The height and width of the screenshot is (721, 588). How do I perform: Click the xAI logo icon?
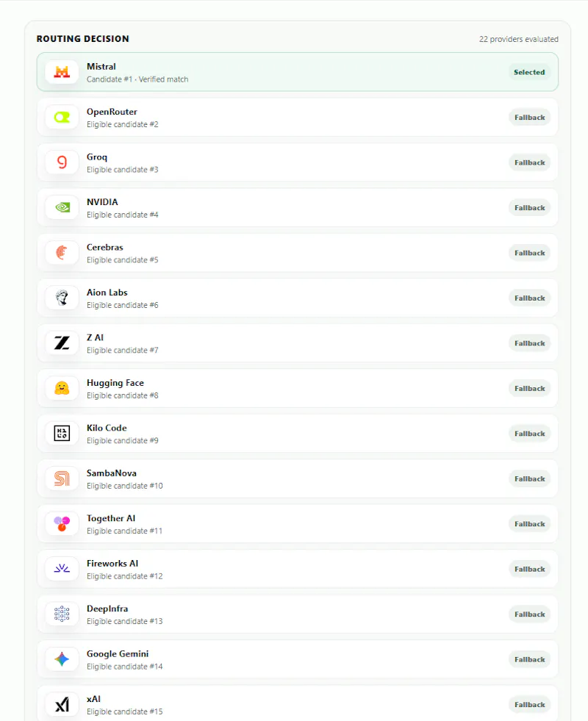click(x=62, y=704)
